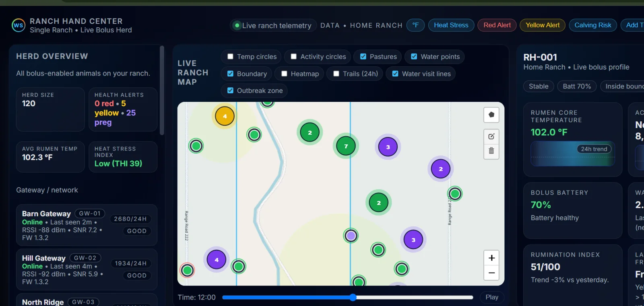Screen dimensions: 644x306
Task: Click the purple single animal marker on blue line
Action: point(351,236)
